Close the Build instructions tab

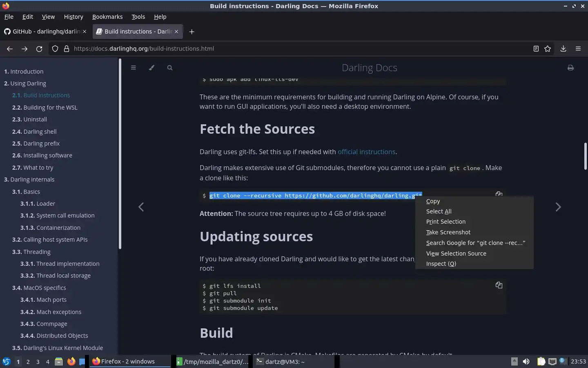[176, 31]
